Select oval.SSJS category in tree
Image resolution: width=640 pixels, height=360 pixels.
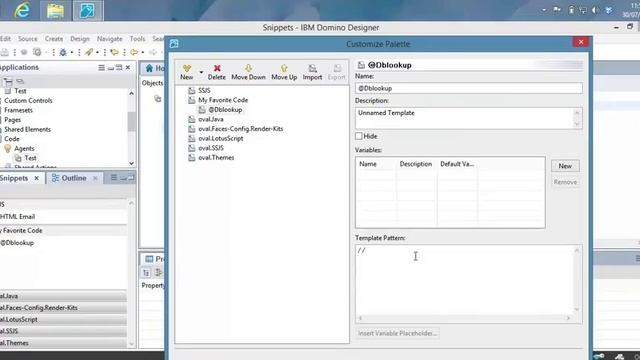click(x=211, y=148)
